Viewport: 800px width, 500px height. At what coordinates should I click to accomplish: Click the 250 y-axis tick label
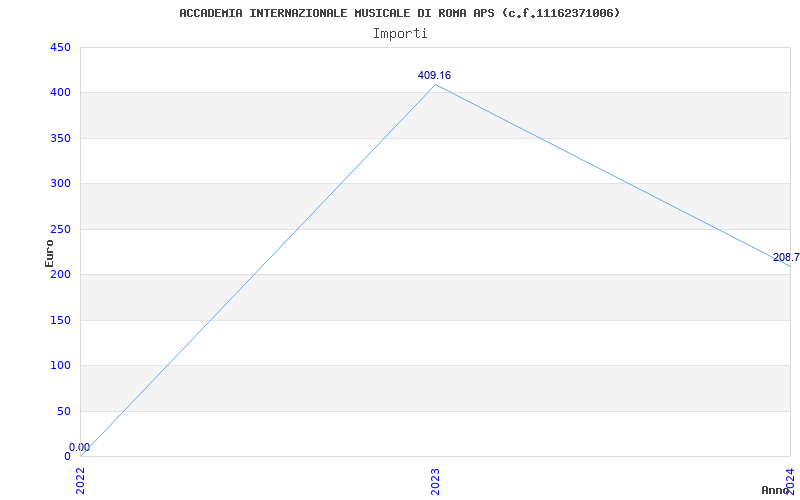pyautogui.click(x=60, y=229)
